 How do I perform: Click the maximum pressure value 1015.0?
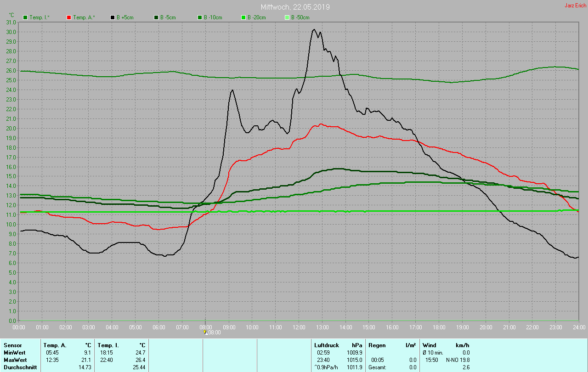point(354,360)
